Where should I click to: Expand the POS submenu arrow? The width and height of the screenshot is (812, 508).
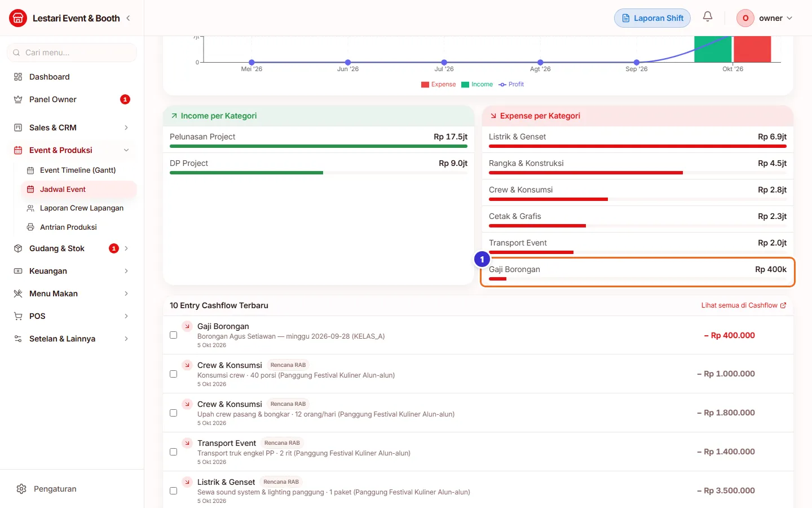(126, 316)
